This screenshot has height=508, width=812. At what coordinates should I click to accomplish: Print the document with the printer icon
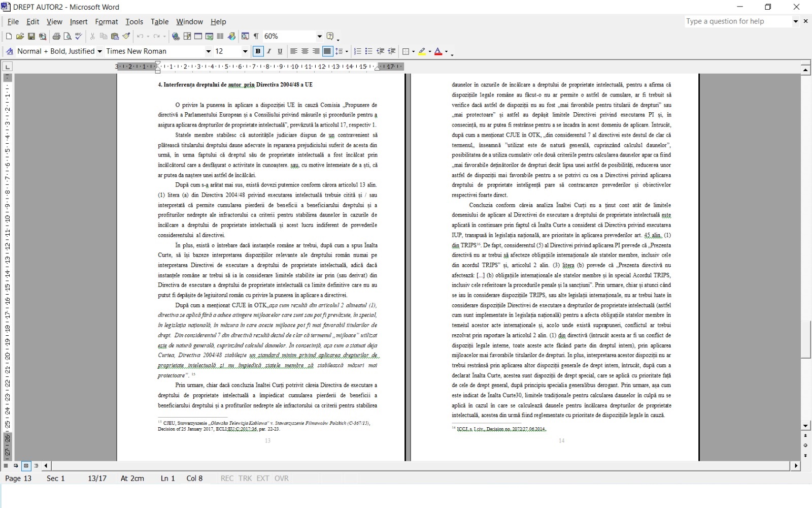click(56, 37)
